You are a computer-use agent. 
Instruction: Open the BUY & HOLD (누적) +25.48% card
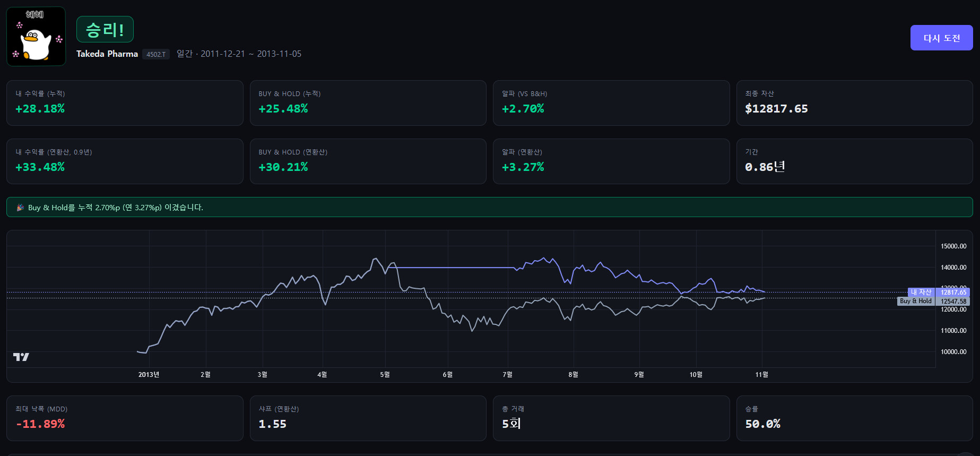(368, 103)
